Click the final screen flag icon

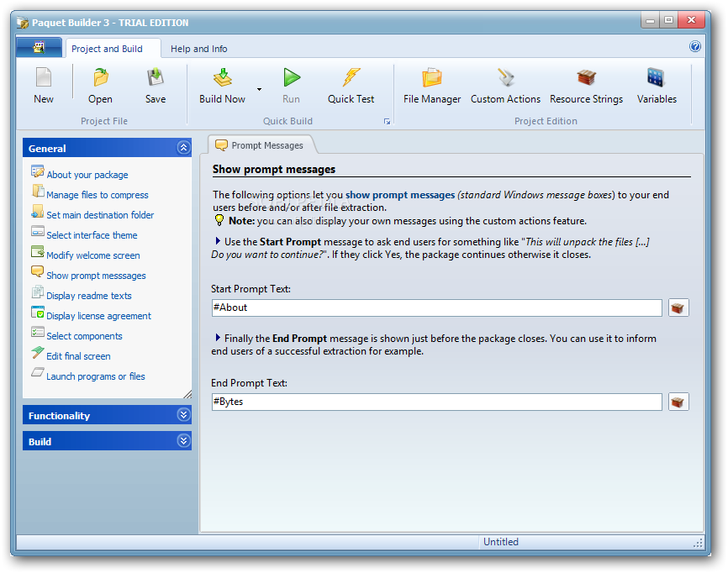click(x=38, y=353)
